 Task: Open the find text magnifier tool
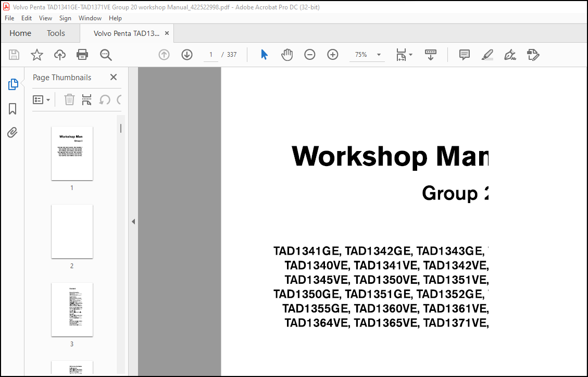106,55
